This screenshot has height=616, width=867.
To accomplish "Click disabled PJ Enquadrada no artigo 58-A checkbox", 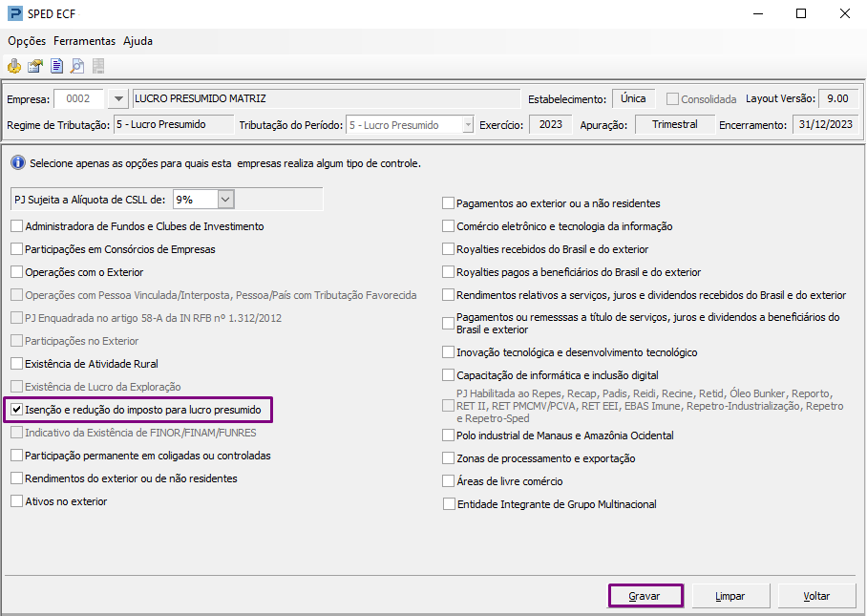I will coord(16,318).
